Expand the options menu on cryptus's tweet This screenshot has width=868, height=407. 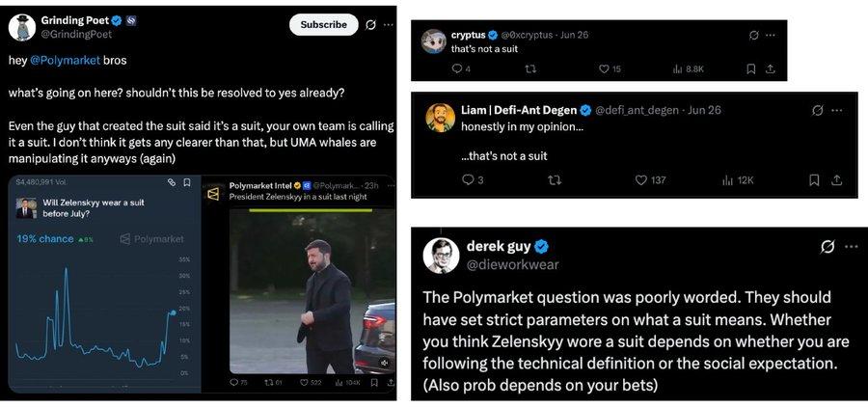point(771,35)
